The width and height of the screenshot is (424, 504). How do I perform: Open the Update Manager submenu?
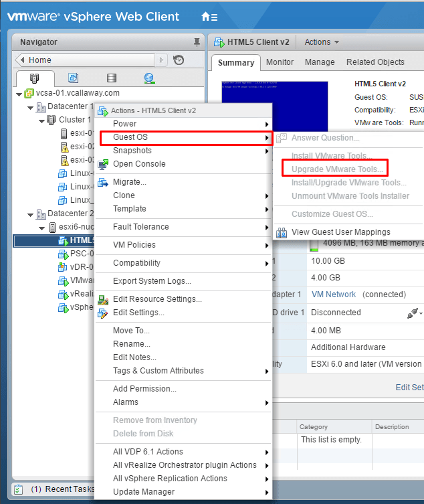(x=183, y=492)
